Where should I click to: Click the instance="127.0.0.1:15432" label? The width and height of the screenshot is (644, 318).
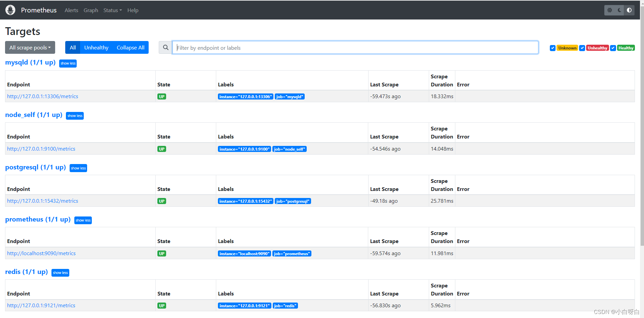[x=245, y=201]
